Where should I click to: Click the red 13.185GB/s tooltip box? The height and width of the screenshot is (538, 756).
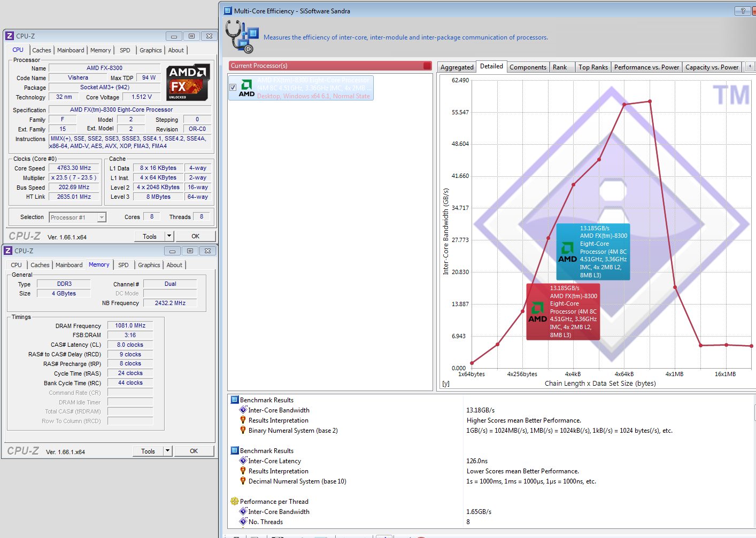click(x=563, y=311)
